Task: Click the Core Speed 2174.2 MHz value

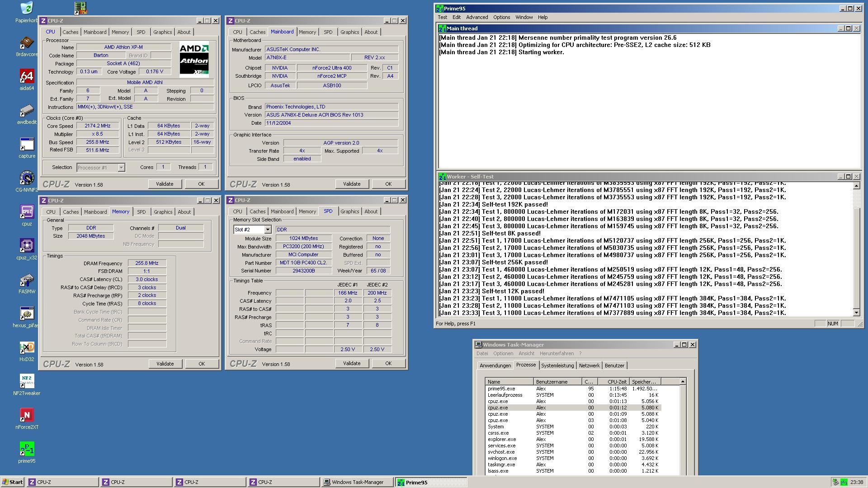Action: point(98,126)
